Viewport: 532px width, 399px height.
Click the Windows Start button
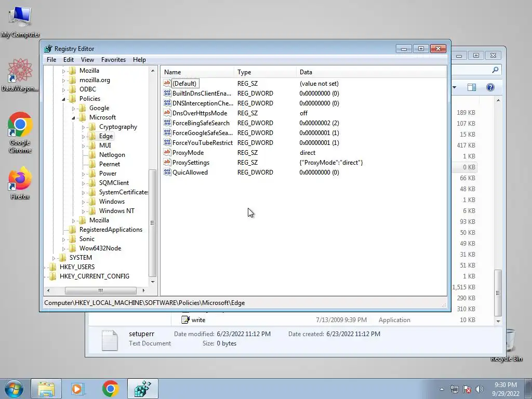pyautogui.click(x=14, y=389)
